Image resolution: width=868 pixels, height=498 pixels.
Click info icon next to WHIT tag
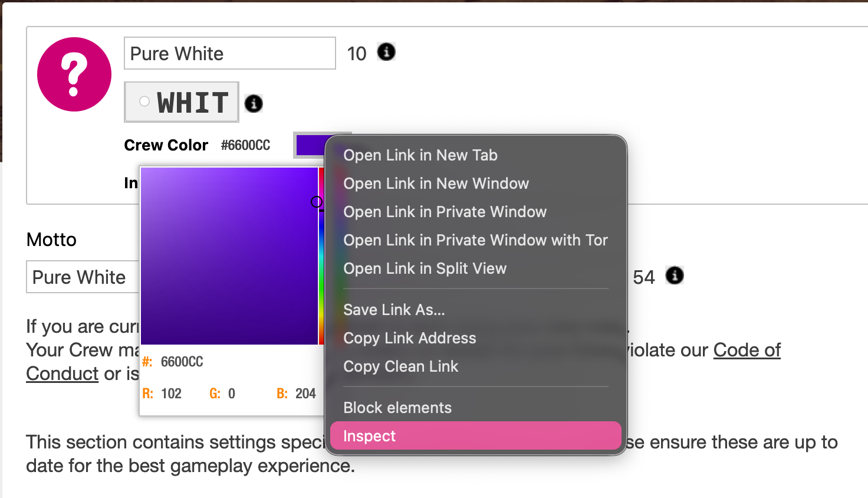(254, 104)
